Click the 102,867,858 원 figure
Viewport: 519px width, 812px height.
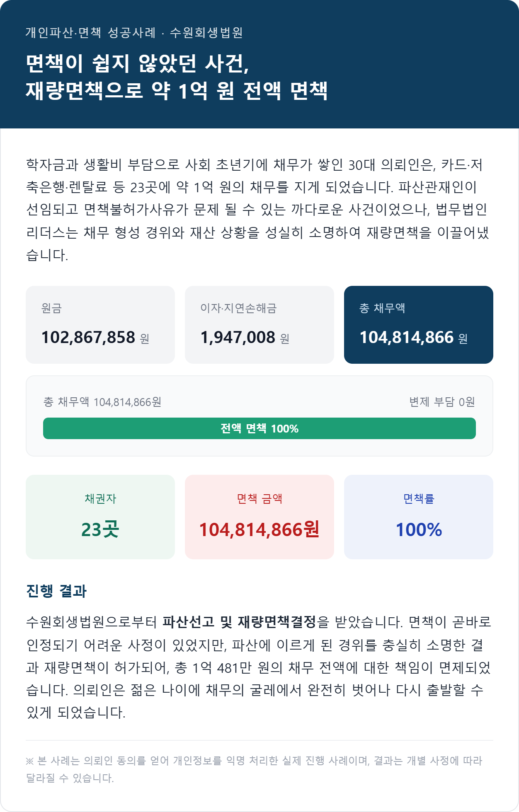[95, 337]
